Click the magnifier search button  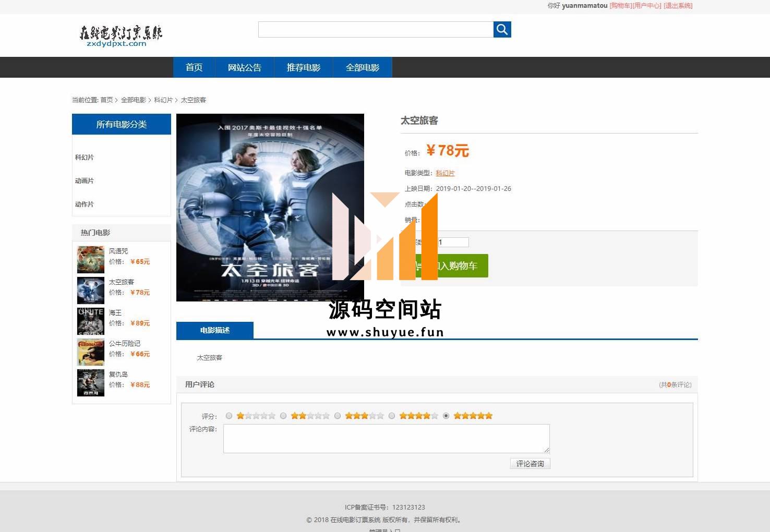[502, 29]
